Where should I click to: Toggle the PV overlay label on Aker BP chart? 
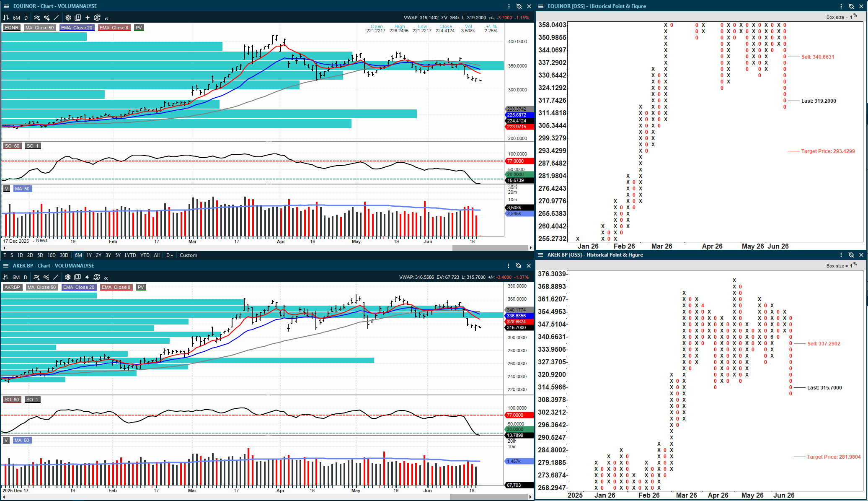[141, 287]
